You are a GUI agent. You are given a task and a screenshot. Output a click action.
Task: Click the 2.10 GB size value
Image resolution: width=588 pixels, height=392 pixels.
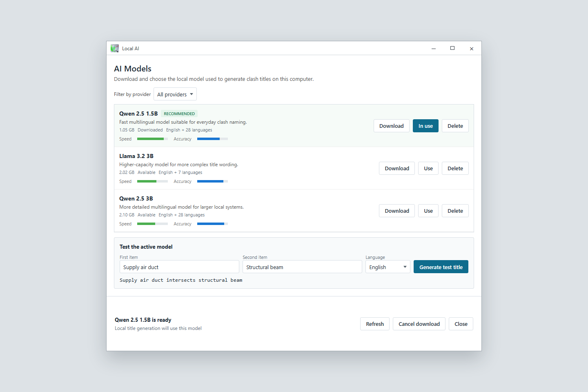click(x=127, y=215)
